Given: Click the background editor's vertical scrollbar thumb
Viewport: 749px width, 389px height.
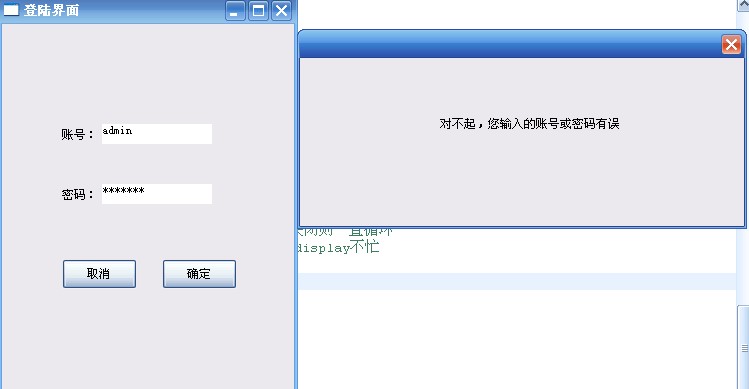Looking at the screenshot, I should pyautogui.click(x=743, y=347).
